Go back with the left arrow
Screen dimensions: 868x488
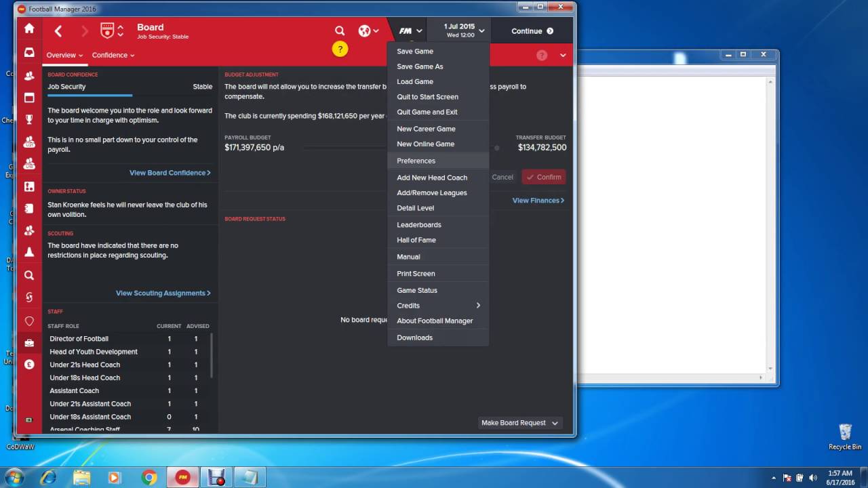click(58, 31)
